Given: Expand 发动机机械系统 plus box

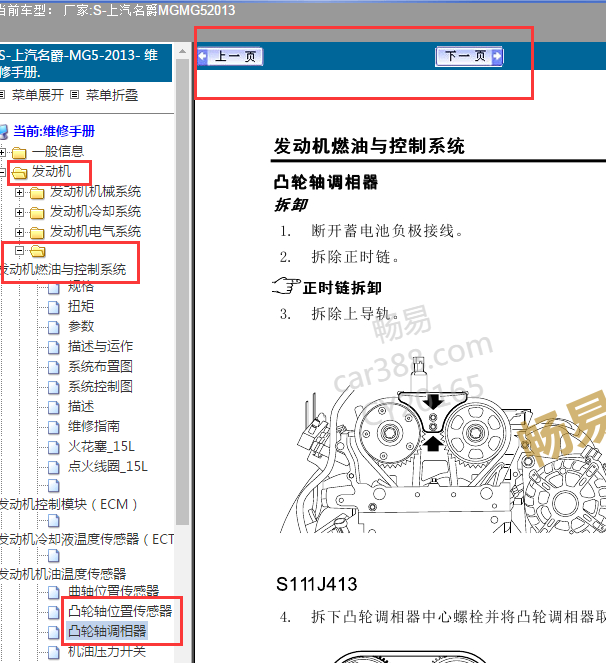Looking at the screenshot, I should pyautogui.click(x=19, y=192).
